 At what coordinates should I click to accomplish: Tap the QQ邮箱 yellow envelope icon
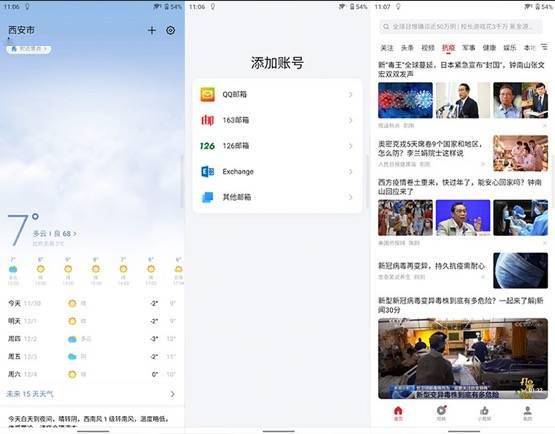(207, 95)
